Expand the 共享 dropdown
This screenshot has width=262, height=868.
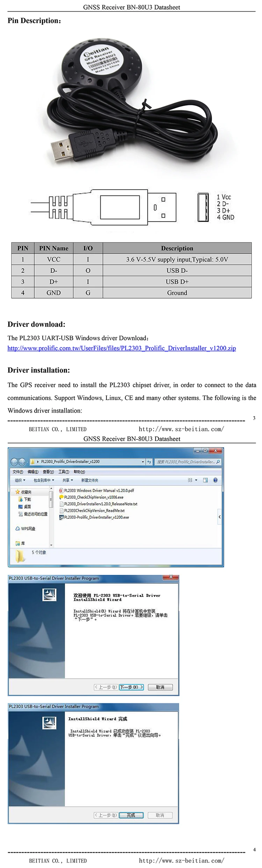(67, 480)
